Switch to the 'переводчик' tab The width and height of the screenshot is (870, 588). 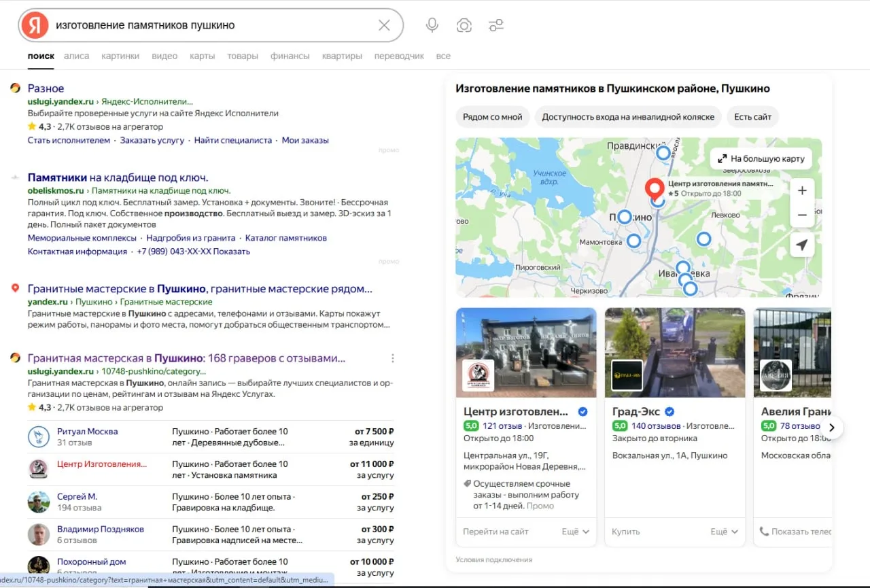point(399,56)
